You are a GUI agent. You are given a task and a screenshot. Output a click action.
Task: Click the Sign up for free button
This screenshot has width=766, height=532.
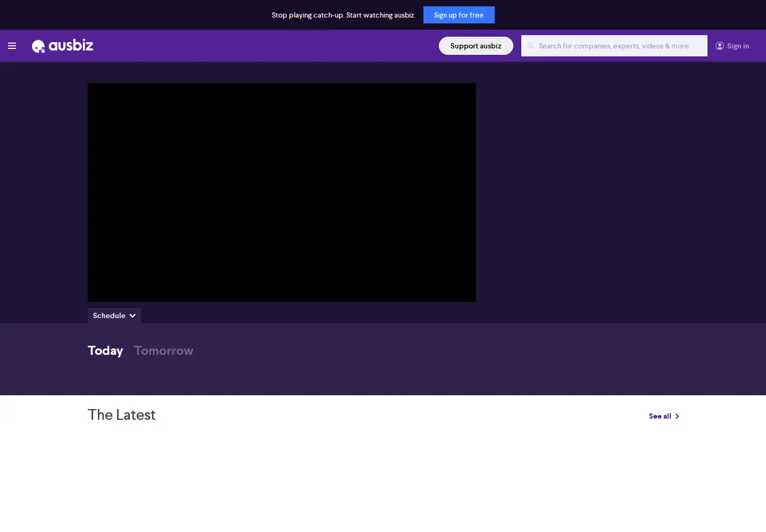coord(459,15)
